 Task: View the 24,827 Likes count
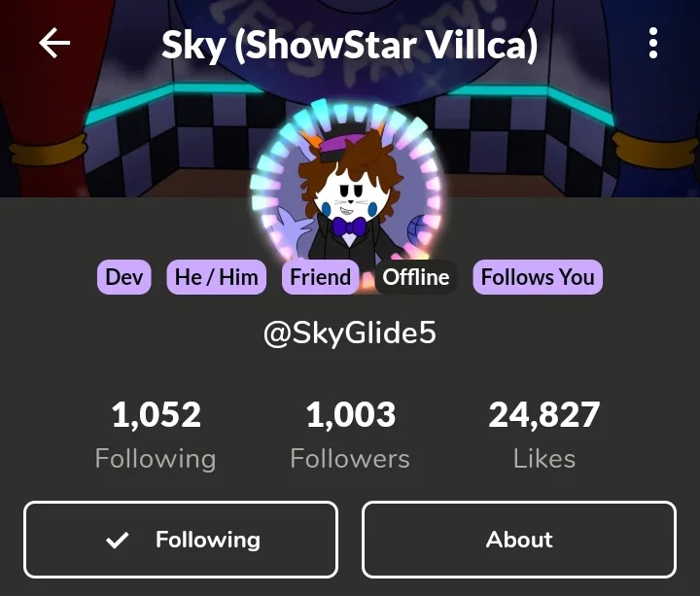544,435
